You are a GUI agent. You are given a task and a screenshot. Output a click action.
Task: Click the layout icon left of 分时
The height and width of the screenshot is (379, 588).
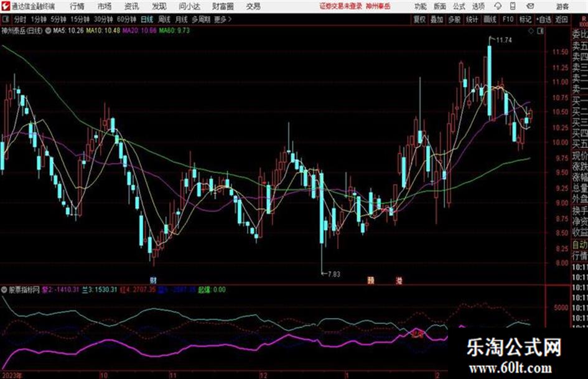pyautogui.click(x=5, y=19)
